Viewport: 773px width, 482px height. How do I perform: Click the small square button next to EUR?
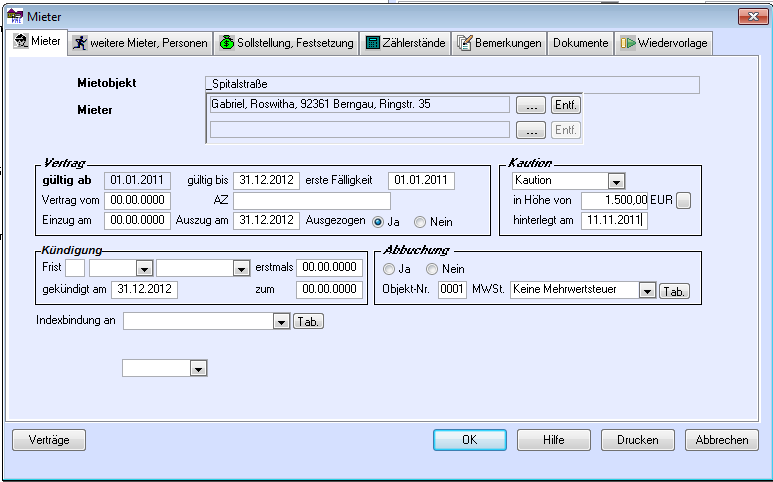pyautogui.click(x=683, y=201)
